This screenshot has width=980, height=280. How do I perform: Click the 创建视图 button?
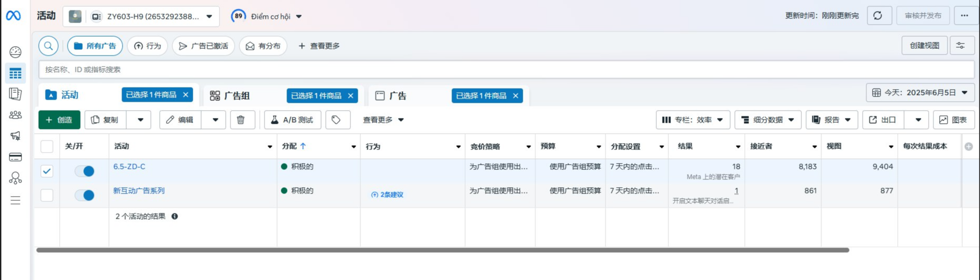click(x=924, y=46)
